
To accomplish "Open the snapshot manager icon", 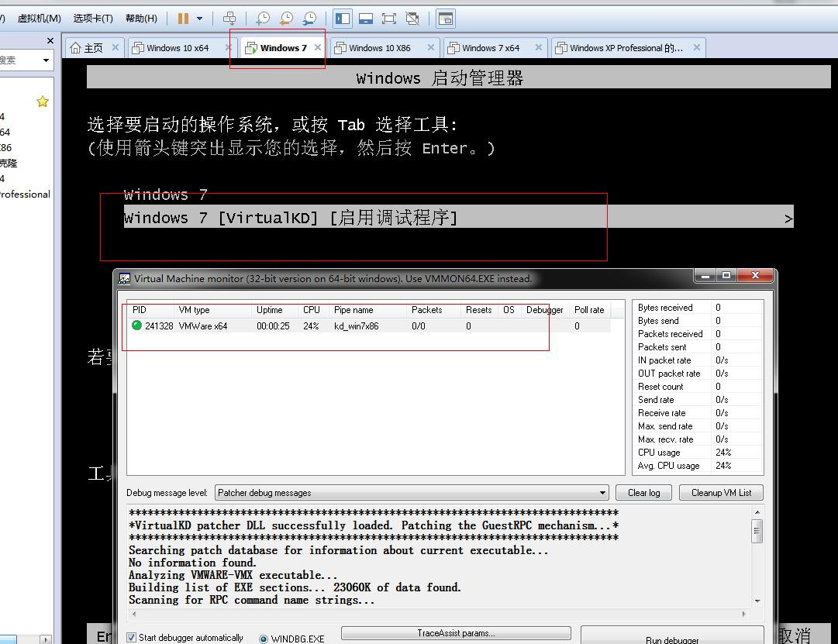I will coord(309,18).
